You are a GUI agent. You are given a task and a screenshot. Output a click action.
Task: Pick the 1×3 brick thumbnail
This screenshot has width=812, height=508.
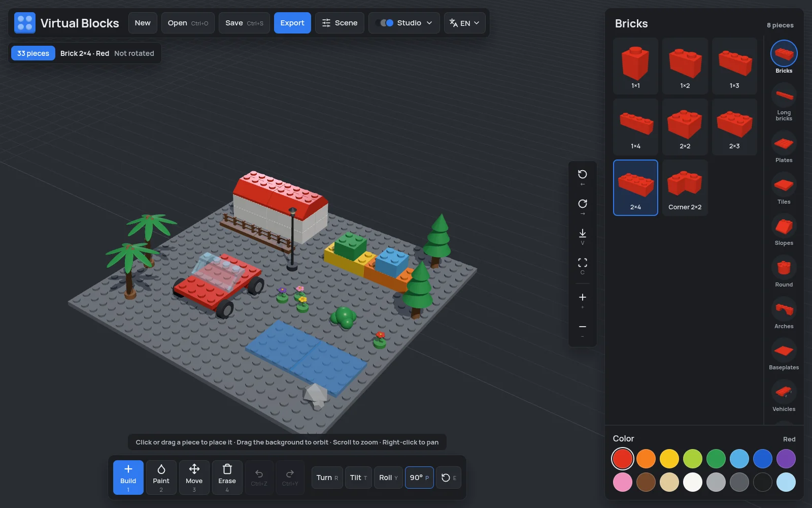point(734,66)
